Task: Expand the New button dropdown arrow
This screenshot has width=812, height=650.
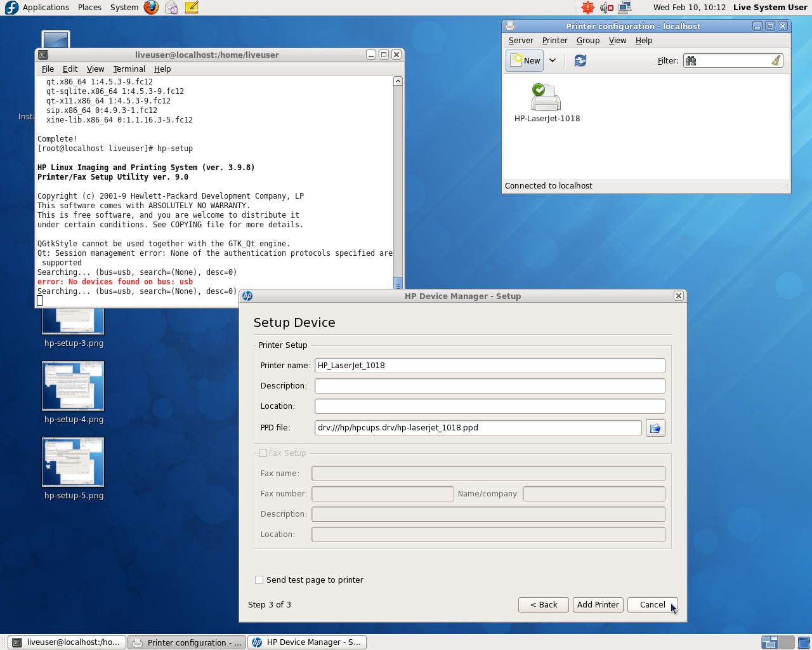Action: (x=553, y=60)
